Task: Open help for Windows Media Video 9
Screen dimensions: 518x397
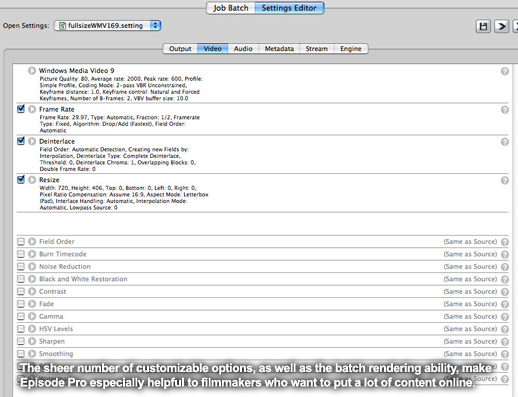Action: pos(505,71)
